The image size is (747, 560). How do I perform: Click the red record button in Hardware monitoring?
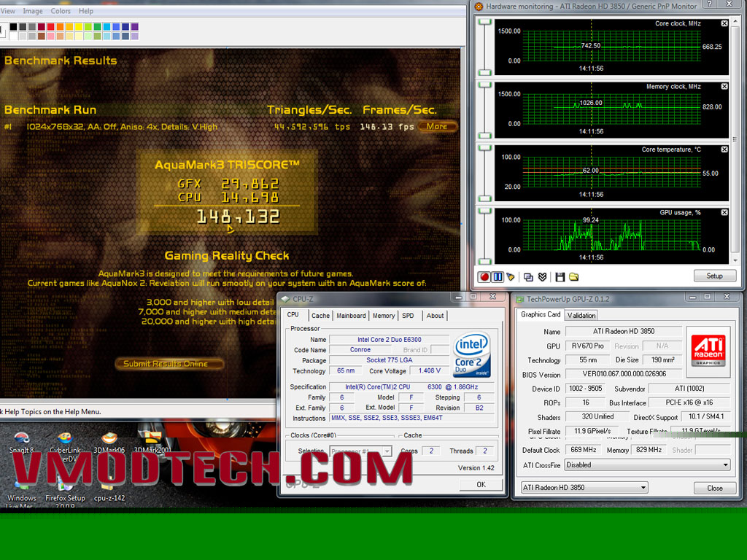point(484,277)
